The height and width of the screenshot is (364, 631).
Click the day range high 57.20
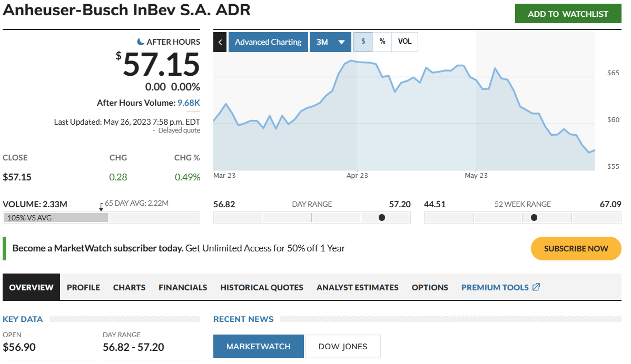tap(400, 204)
